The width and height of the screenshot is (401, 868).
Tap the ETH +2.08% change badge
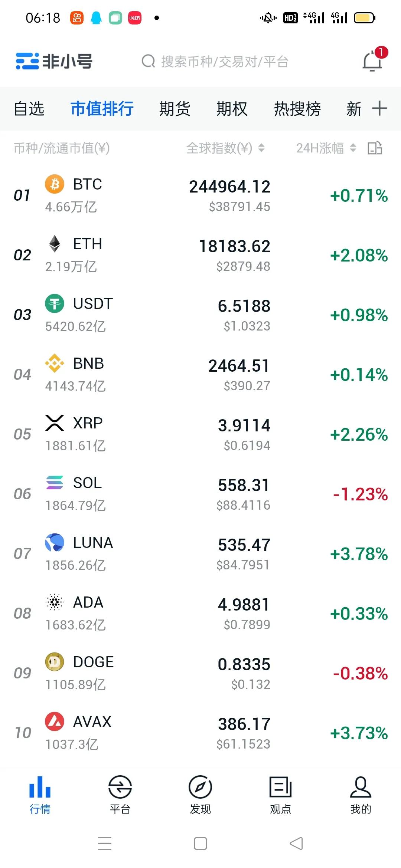click(359, 256)
